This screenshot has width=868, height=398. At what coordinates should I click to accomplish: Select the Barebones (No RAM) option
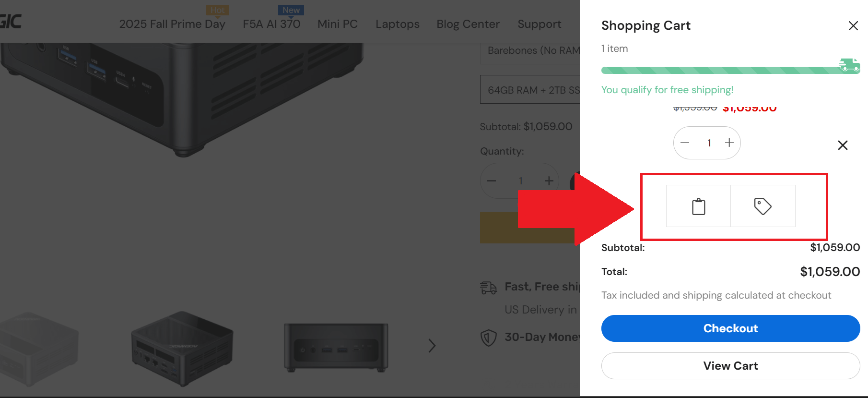point(530,50)
